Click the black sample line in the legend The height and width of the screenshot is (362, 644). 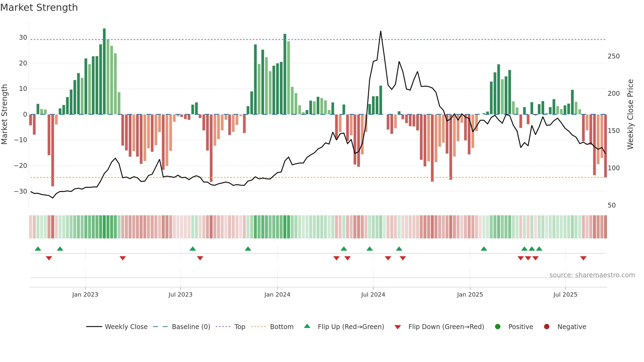94,327
